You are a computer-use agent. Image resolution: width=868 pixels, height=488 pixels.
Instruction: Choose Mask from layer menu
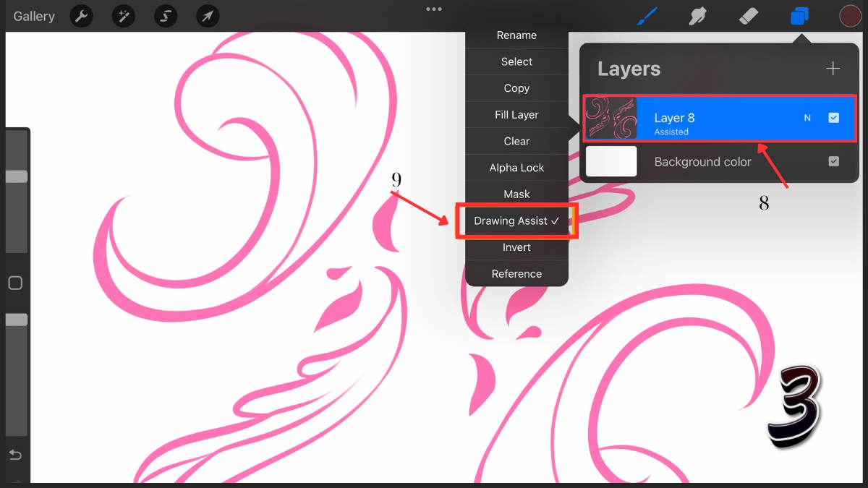516,194
